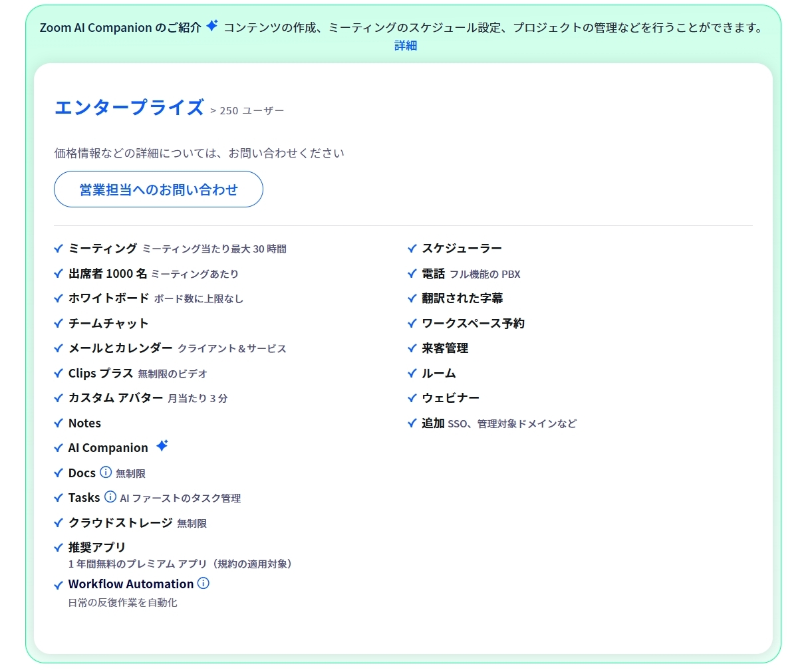
Task: Click the Workflow Automation feature label
Action: point(131,584)
